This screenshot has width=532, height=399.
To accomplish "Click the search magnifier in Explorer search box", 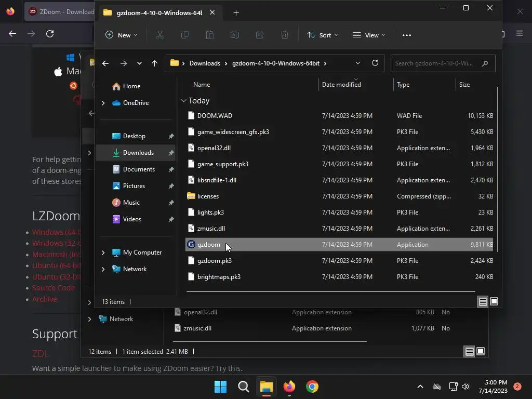I will tap(485, 63).
